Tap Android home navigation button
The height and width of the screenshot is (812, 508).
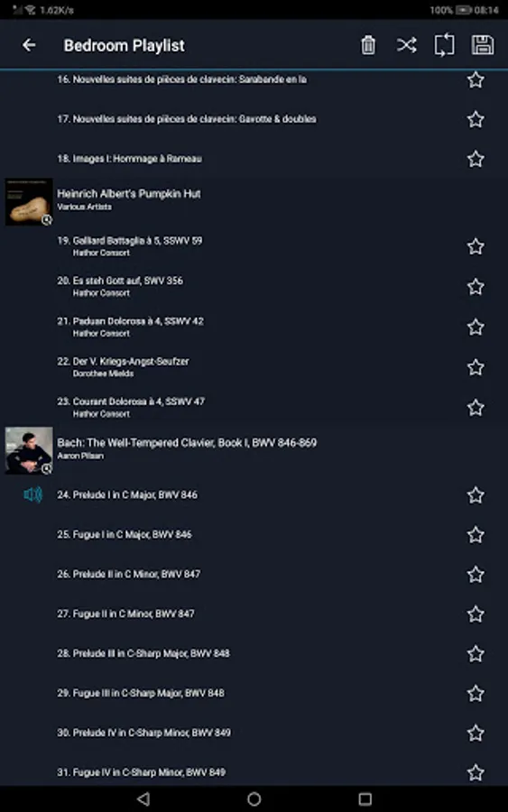point(254,799)
